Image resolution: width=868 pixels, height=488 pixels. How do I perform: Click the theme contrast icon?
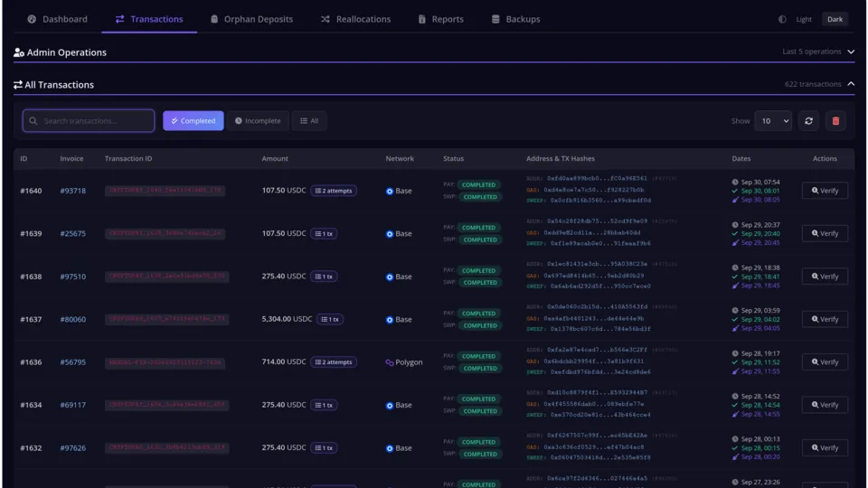[782, 19]
